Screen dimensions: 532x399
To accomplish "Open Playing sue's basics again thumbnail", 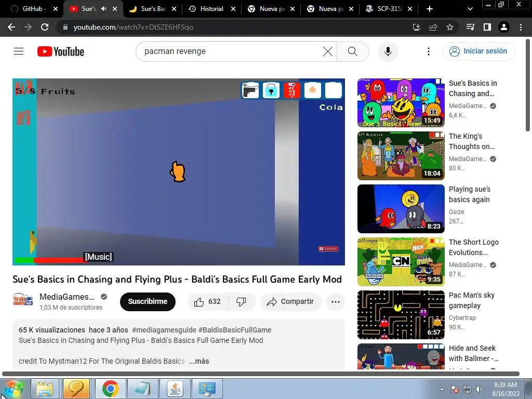I will click(x=401, y=209).
